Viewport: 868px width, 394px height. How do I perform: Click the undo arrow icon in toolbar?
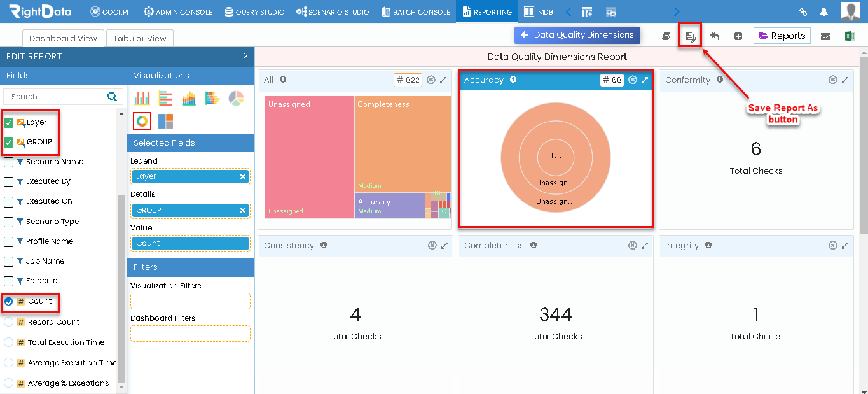(x=715, y=36)
